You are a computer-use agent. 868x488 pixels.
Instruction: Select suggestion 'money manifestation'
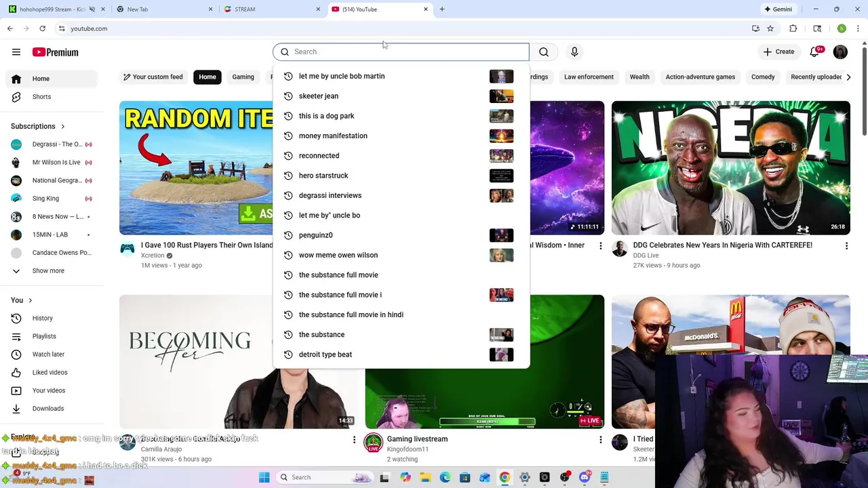401,136
